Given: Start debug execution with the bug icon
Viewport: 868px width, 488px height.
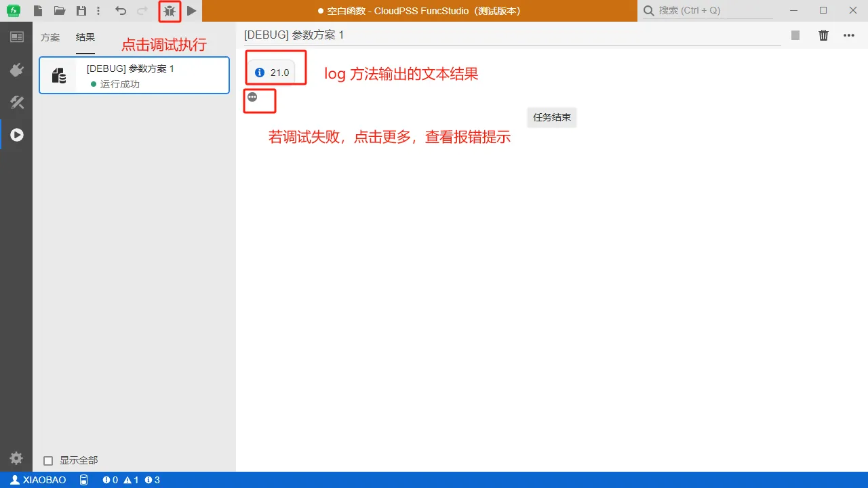Looking at the screenshot, I should coord(170,11).
